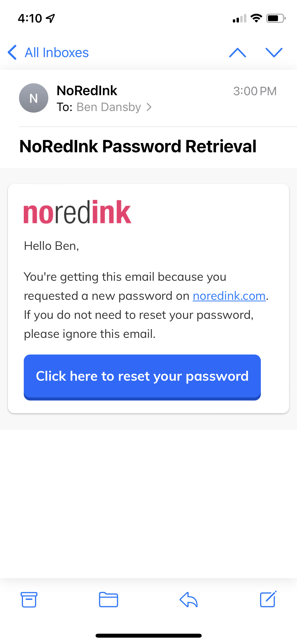Tap the reply arrow icon
The height and width of the screenshot is (644, 297).
[x=188, y=600]
